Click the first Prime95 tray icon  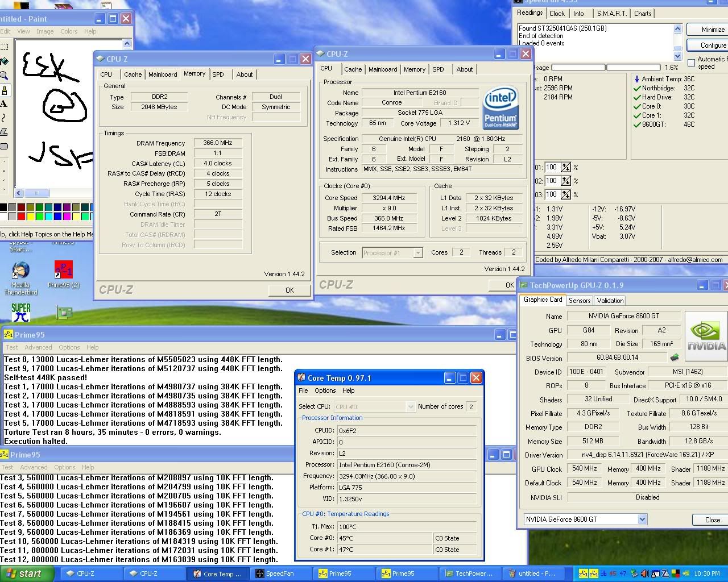(x=583, y=573)
